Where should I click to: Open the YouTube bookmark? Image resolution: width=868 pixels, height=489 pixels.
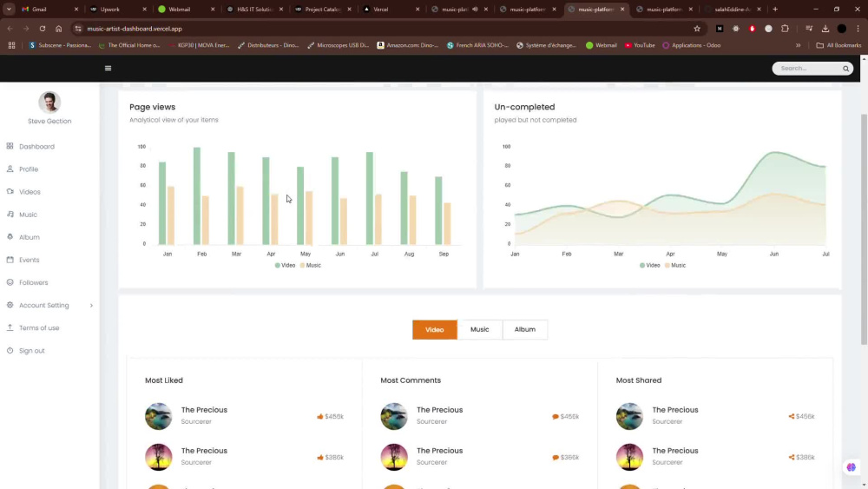click(640, 45)
